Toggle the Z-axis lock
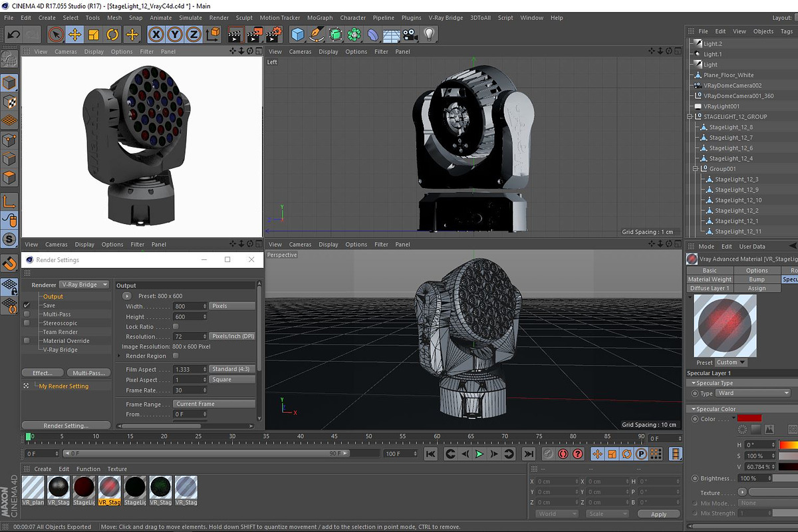This screenshot has height=532, width=798. 194,35
